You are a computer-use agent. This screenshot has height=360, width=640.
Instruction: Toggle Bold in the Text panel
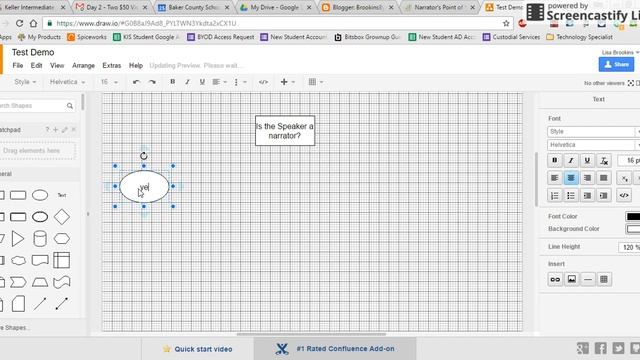coord(555,160)
